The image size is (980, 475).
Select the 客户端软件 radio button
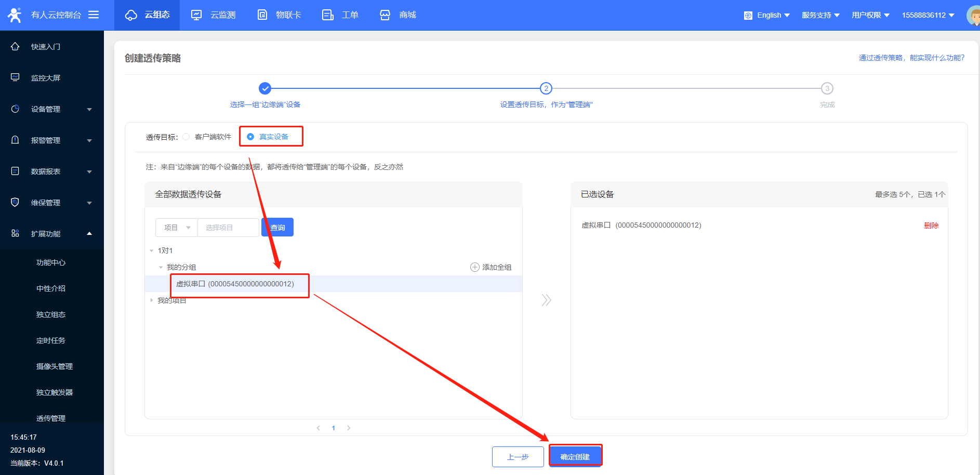point(186,137)
